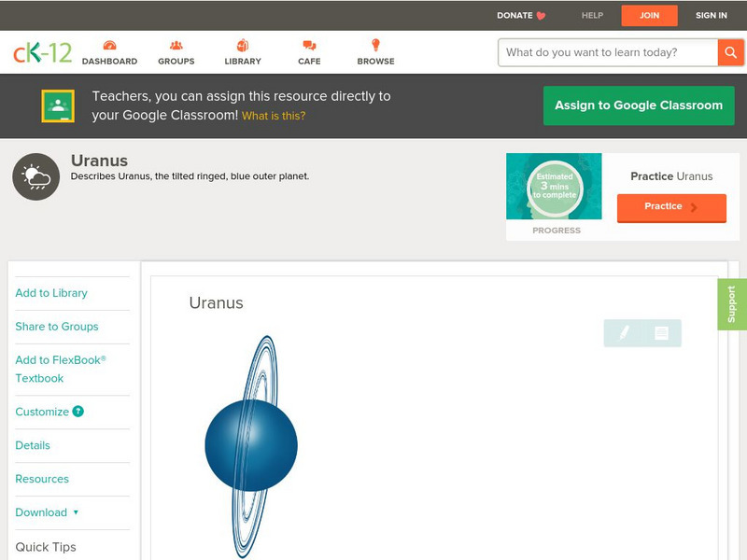Click Share to Groups
This screenshot has width=747, height=560.
pyautogui.click(x=57, y=327)
